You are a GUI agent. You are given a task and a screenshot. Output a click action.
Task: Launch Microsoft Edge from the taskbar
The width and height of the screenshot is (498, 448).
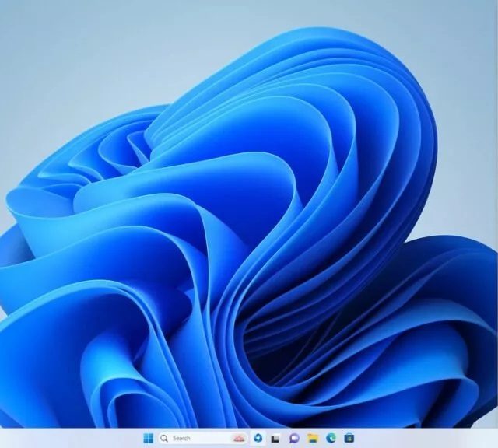[x=331, y=438]
